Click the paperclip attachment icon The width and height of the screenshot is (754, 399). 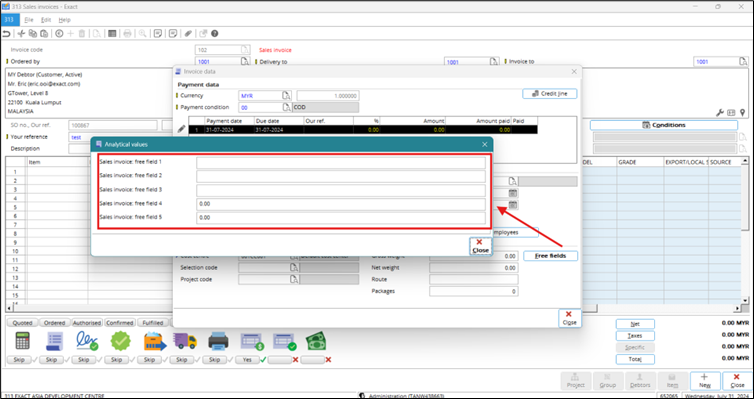188,34
